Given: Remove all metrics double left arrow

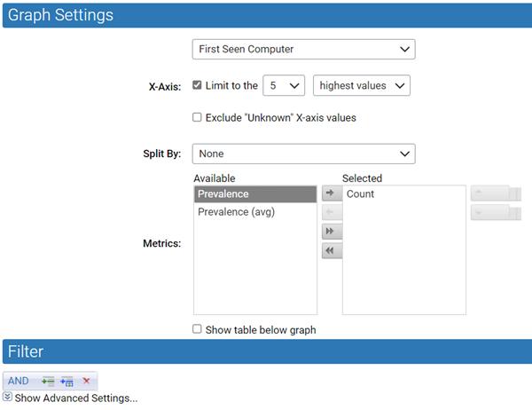Looking at the screenshot, I should pos(332,251).
